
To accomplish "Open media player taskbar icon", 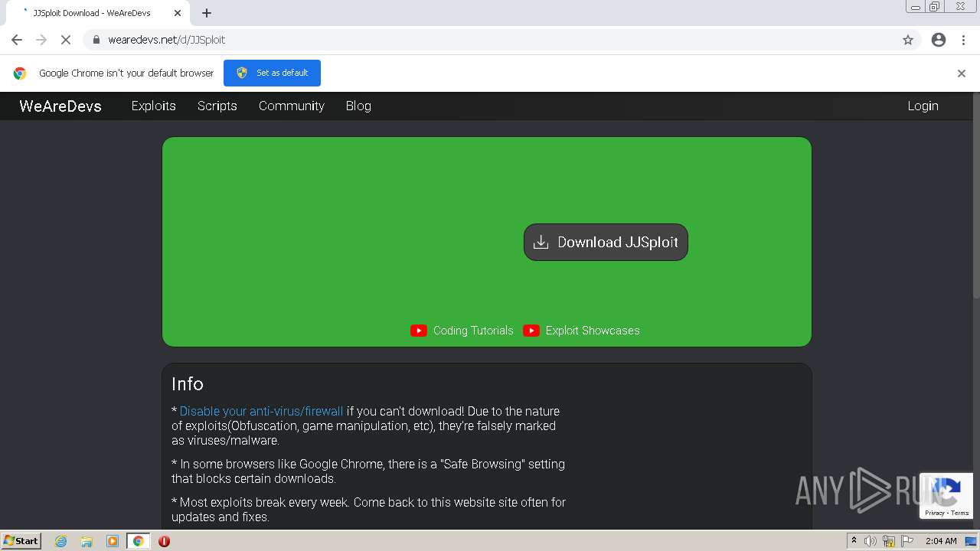I will 113,541.
